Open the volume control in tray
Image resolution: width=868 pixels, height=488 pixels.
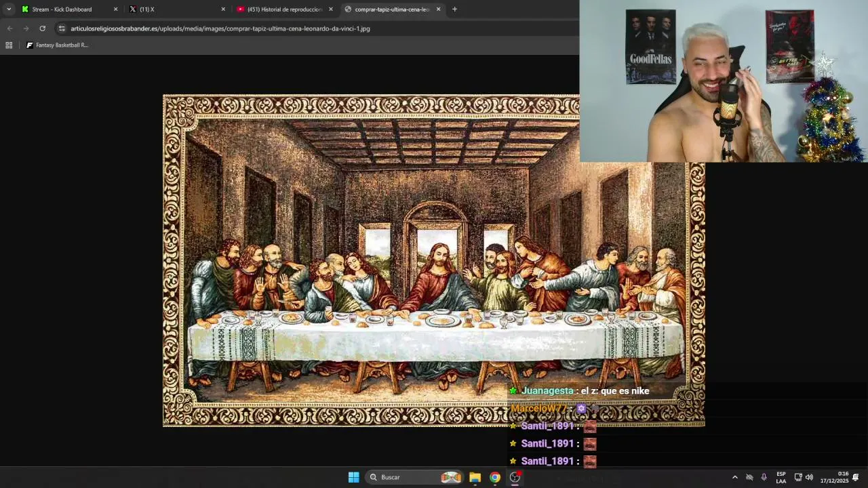point(809,477)
